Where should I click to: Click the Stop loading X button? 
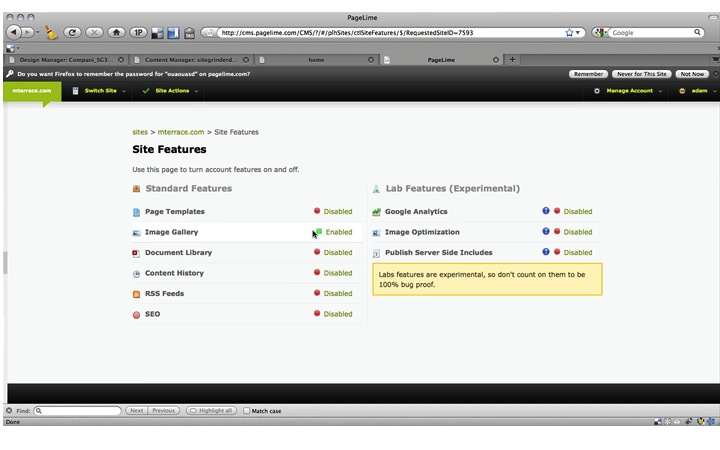(x=94, y=33)
